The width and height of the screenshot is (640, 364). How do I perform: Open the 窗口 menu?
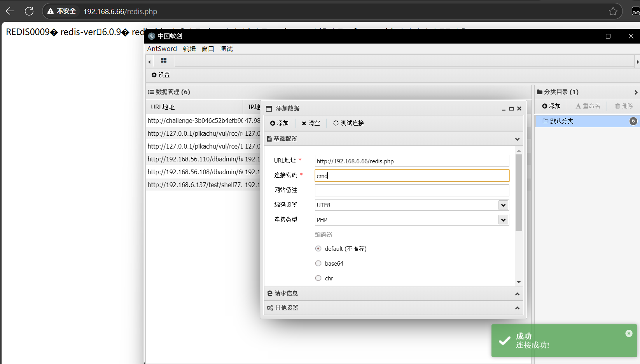(x=208, y=49)
